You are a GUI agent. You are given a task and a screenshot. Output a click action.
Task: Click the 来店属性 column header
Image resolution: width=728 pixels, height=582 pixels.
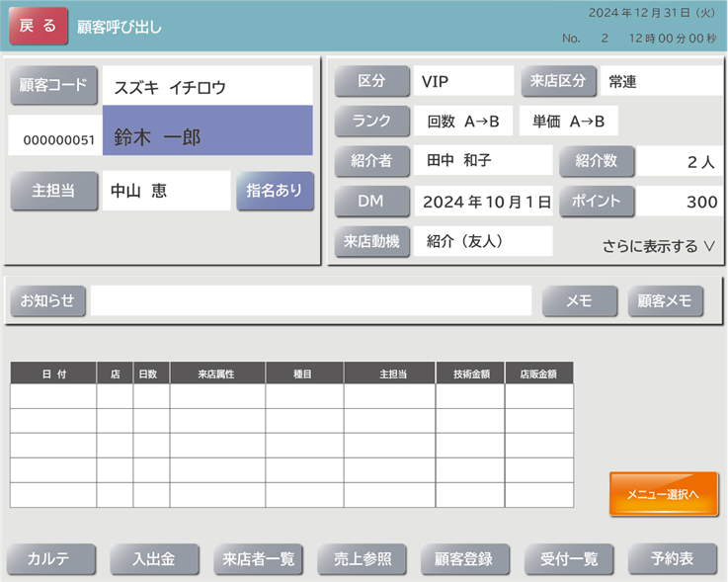pos(217,374)
